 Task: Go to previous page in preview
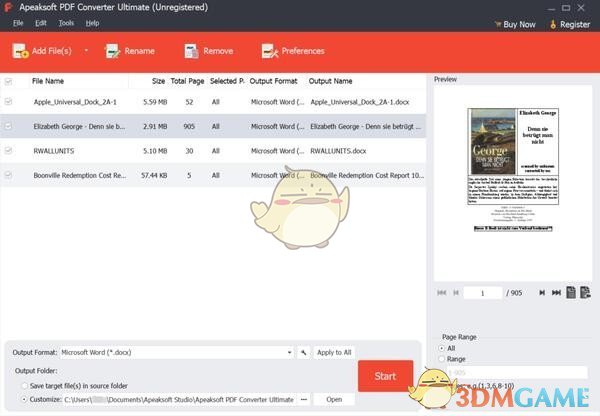(x=456, y=293)
